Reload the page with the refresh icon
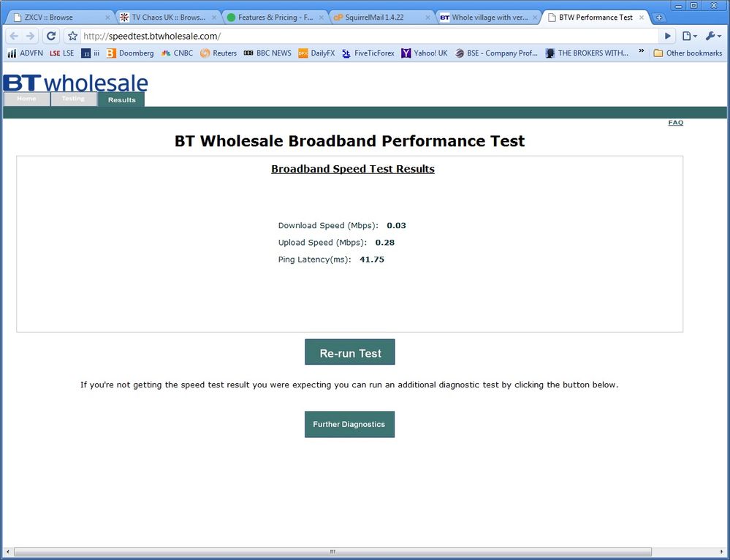Screen dimensions: 730x560 point(51,36)
